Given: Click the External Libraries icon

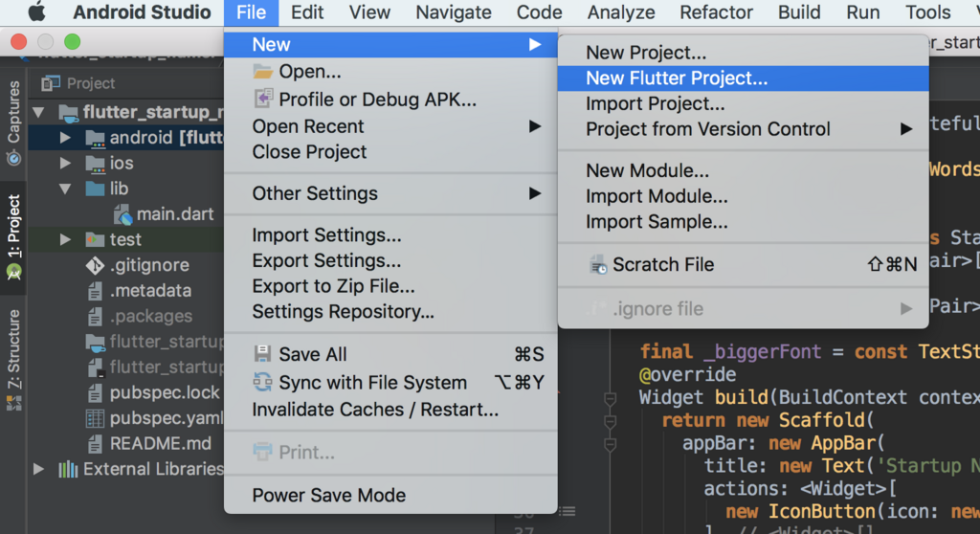Looking at the screenshot, I should tap(68, 469).
